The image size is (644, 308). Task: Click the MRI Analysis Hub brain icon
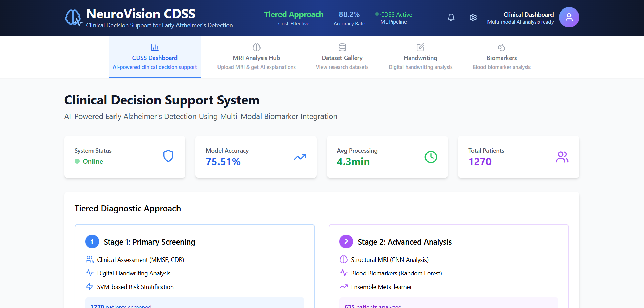pyautogui.click(x=256, y=47)
